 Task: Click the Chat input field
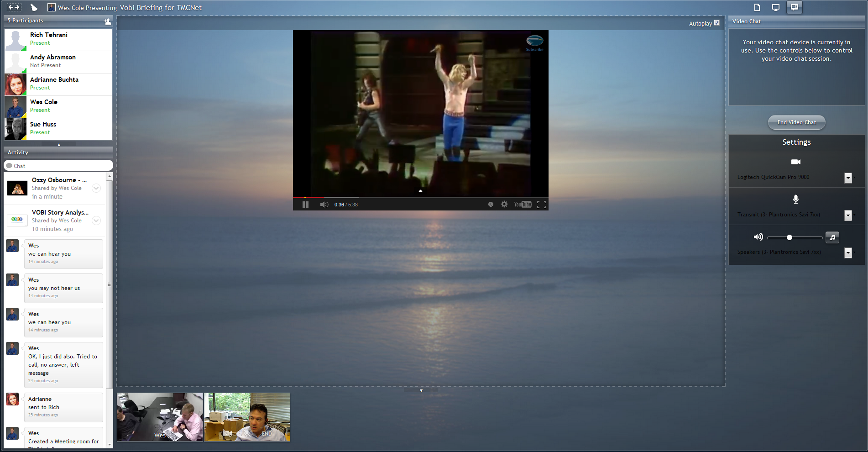[58, 166]
